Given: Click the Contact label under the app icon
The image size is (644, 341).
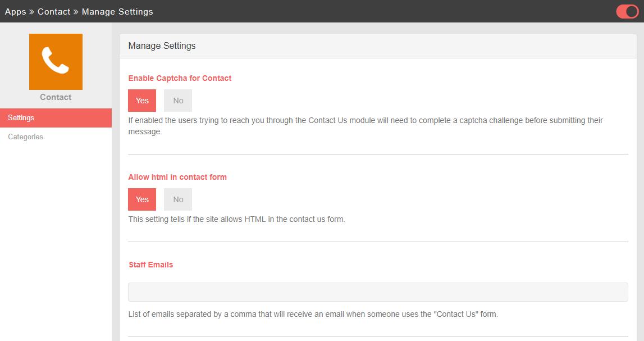Looking at the screenshot, I should 56,97.
